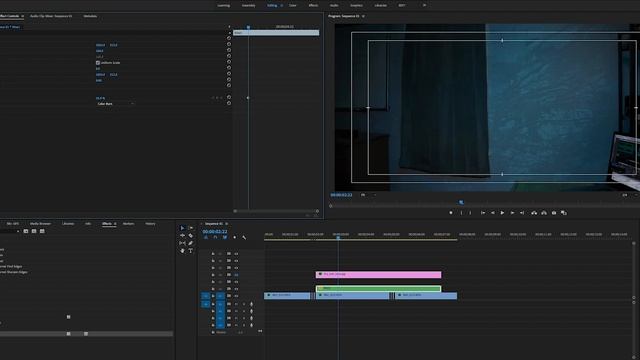Toggle track output eye for V1
This screenshot has height=360, width=640.
pos(236,296)
